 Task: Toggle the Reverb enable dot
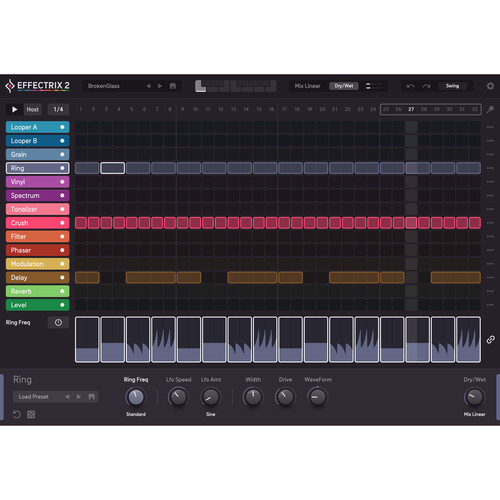click(x=62, y=291)
